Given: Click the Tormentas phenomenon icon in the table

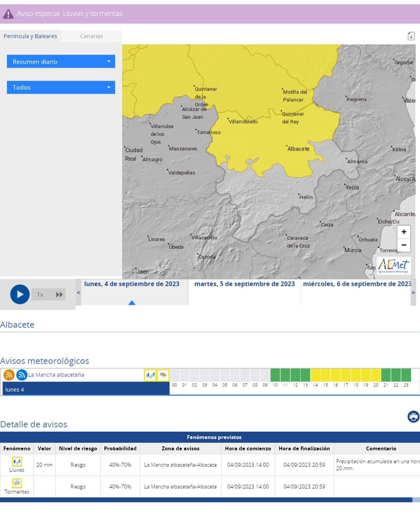Looking at the screenshot, I should 17,484.
